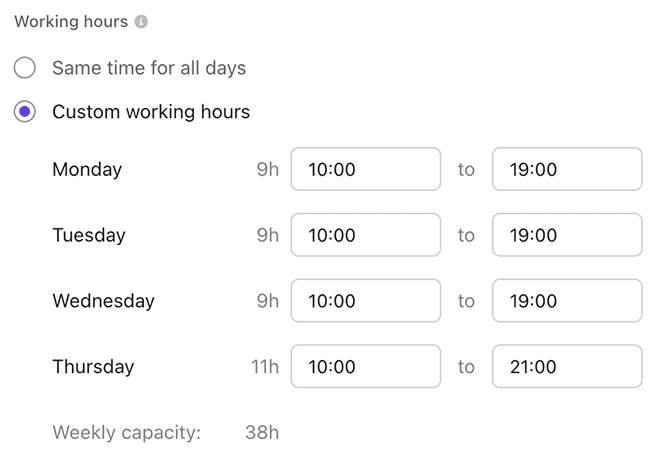This screenshot has width=666, height=462.
Task: Click the 38h weekly capacity value
Action: point(262,433)
